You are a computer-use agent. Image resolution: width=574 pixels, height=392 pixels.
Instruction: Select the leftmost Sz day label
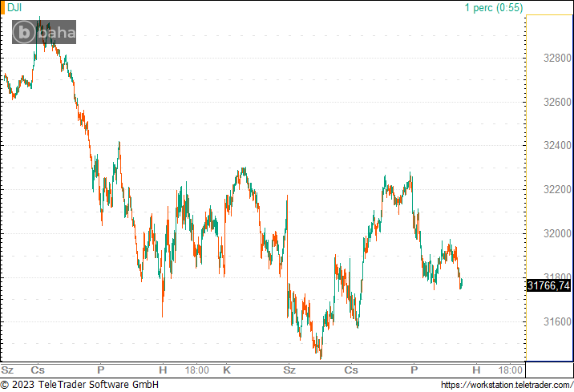[7, 370]
